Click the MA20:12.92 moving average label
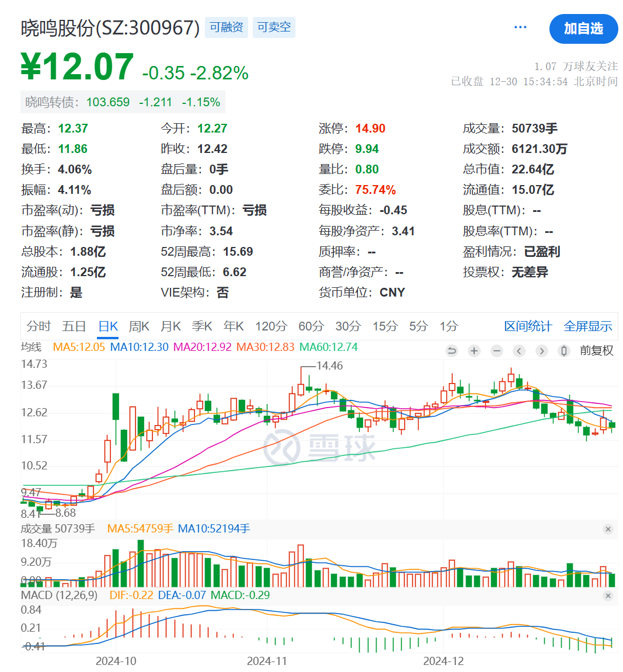Image resolution: width=623 pixels, height=672 pixels. [202, 347]
